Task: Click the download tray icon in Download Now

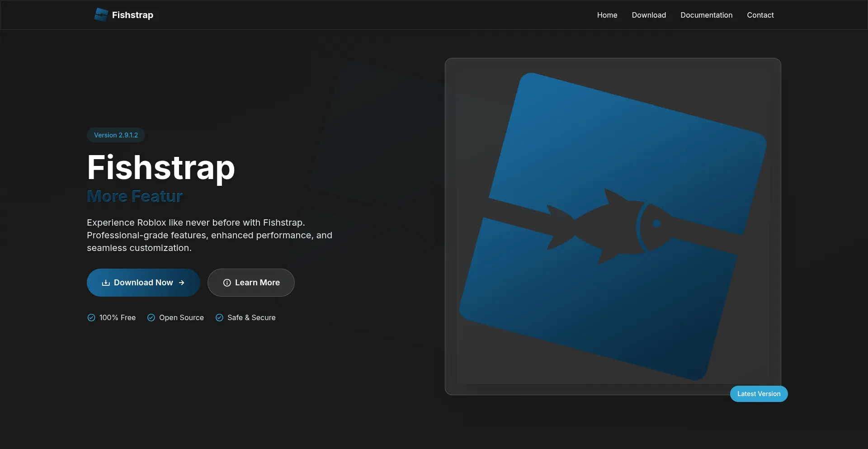Action: tap(106, 283)
